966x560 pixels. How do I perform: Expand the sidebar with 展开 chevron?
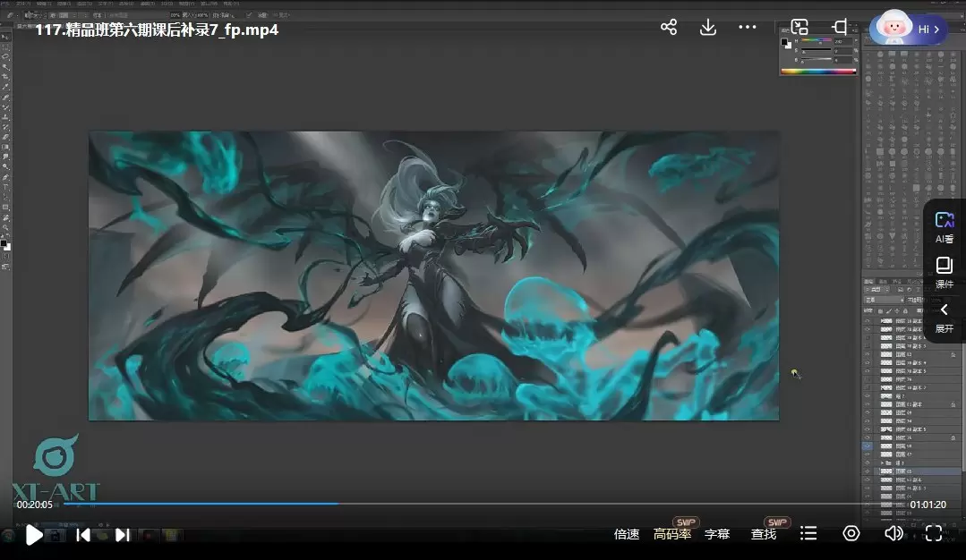pos(944,318)
